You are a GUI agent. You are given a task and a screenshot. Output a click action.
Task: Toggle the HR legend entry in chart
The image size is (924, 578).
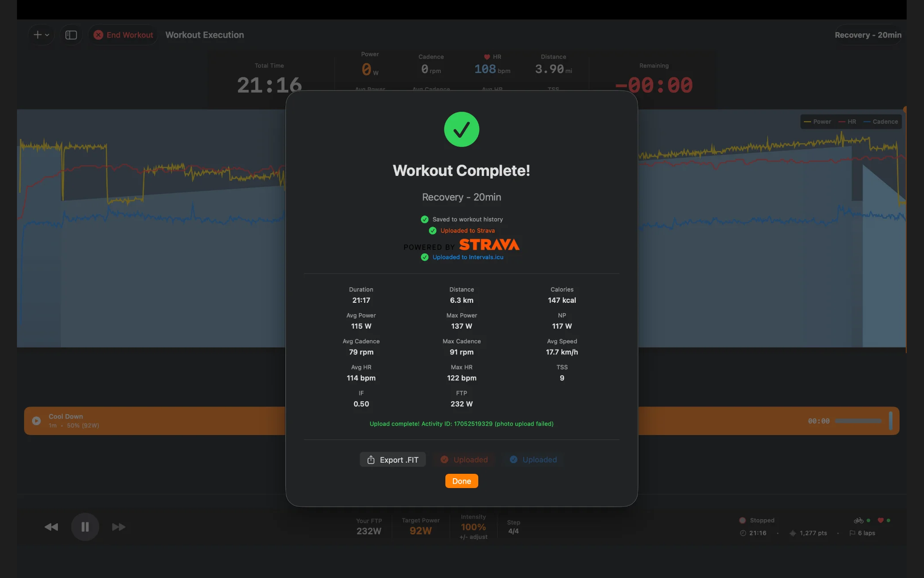coord(847,122)
